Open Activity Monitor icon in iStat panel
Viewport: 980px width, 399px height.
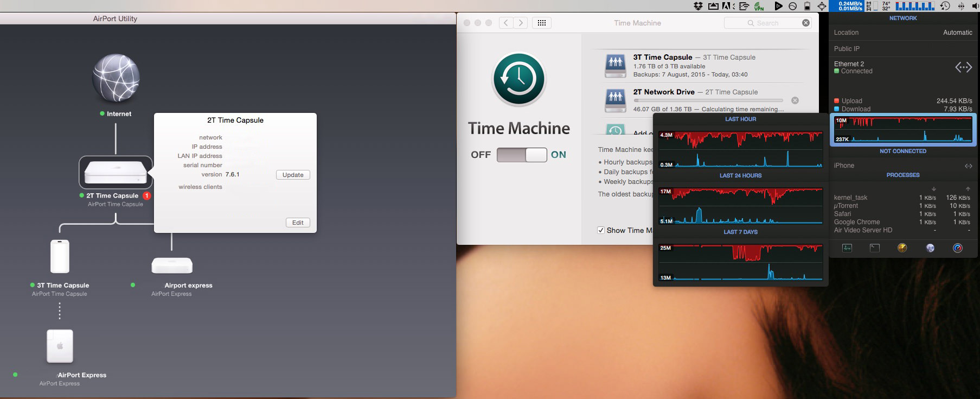847,248
